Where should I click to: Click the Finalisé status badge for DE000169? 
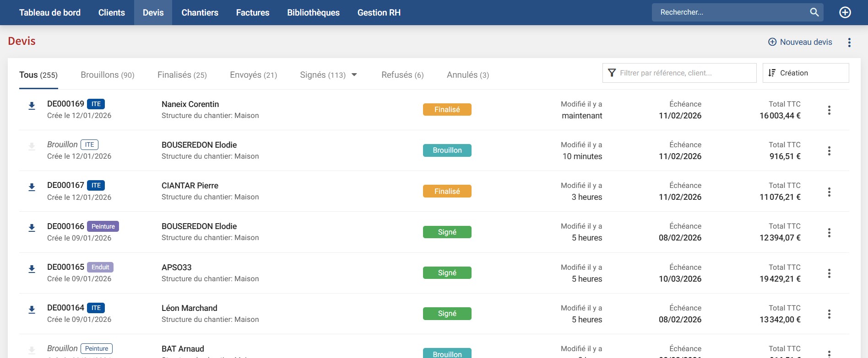(447, 110)
